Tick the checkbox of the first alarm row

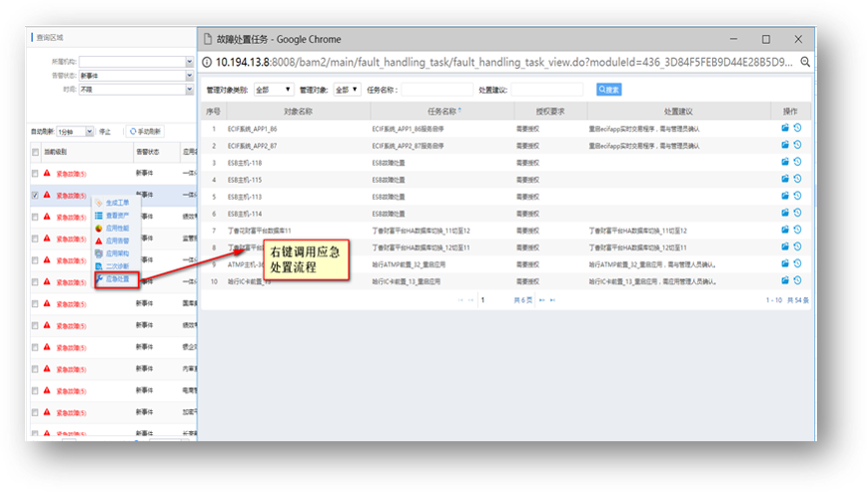tap(35, 174)
